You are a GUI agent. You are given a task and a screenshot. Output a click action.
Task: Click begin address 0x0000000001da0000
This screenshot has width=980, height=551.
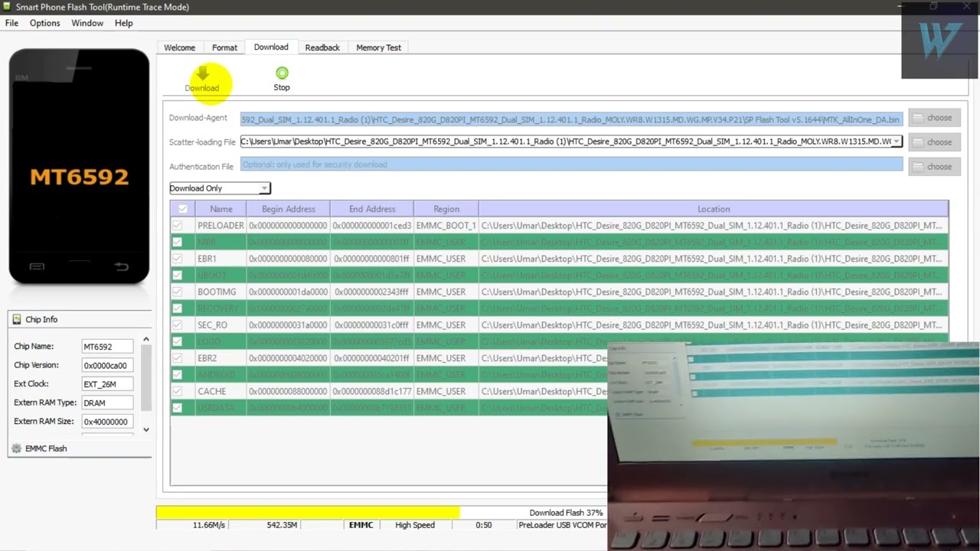[288, 292]
